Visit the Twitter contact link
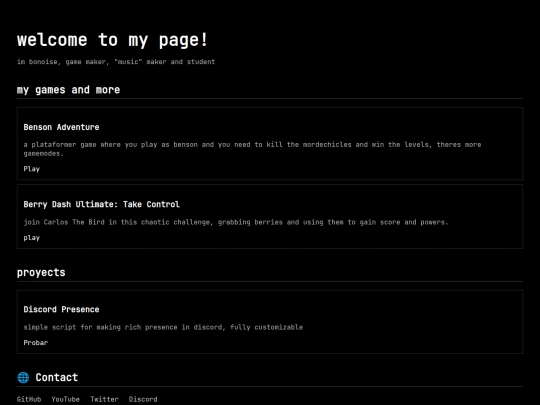 (x=104, y=399)
